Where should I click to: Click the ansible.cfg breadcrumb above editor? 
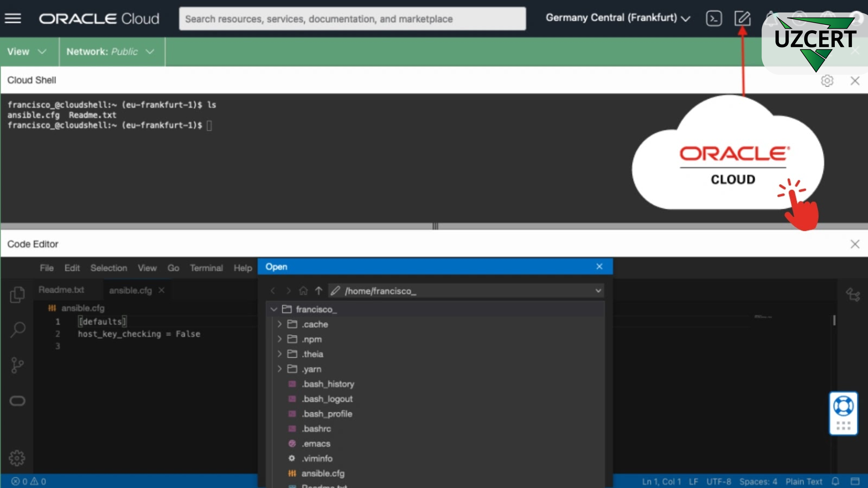point(83,308)
